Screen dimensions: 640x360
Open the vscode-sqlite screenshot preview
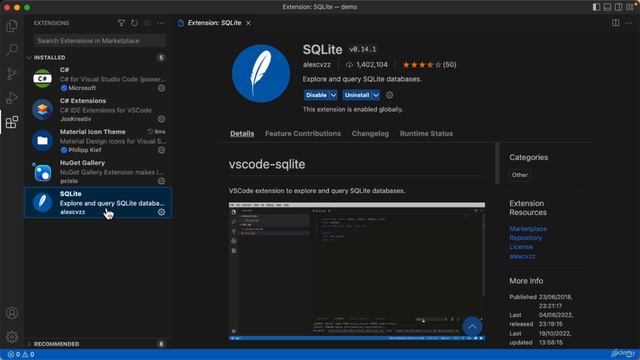[x=357, y=271]
